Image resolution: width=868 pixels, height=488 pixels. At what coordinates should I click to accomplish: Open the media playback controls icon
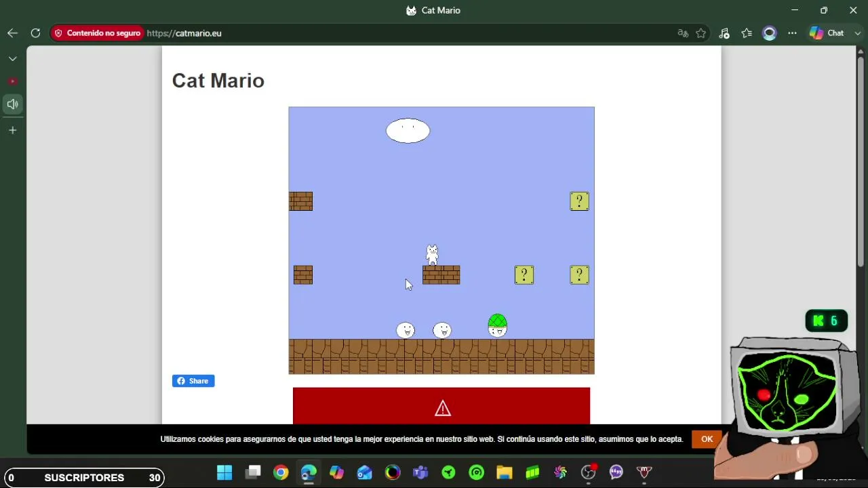724,33
